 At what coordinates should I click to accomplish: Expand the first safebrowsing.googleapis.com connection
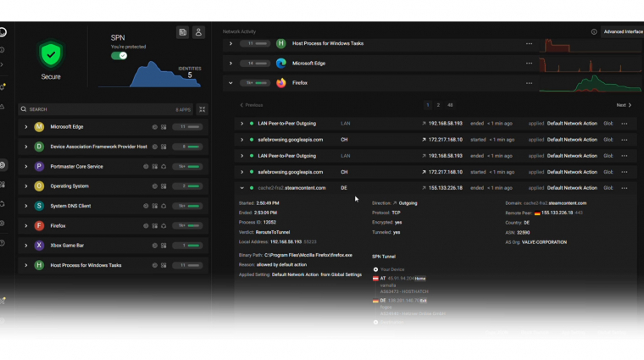(241, 140)
